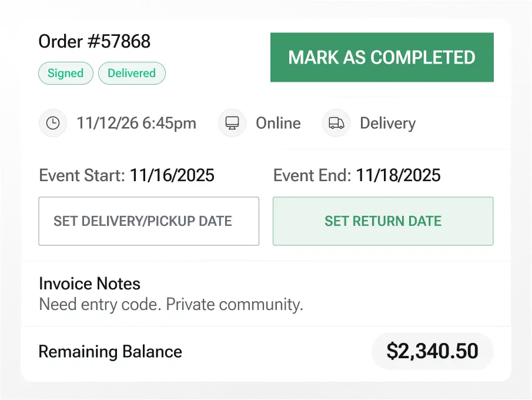This screenshot has height=400, width=532.
Task: Click the Order #57868 heading
Action: click(95, 42)
